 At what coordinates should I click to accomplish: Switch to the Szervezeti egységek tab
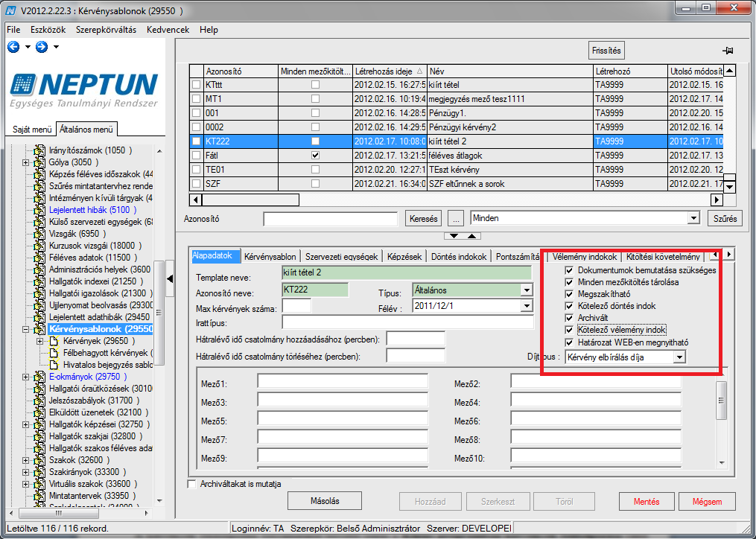341,257
